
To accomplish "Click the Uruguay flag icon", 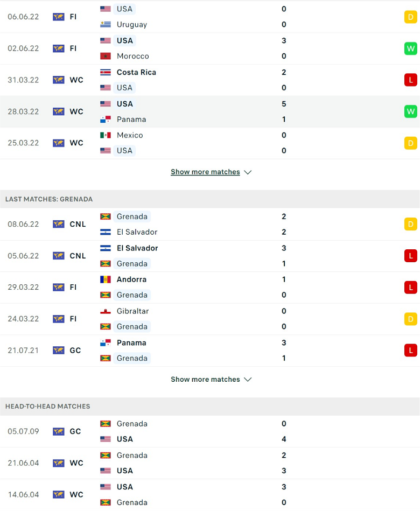I will (x=105, y=24).
